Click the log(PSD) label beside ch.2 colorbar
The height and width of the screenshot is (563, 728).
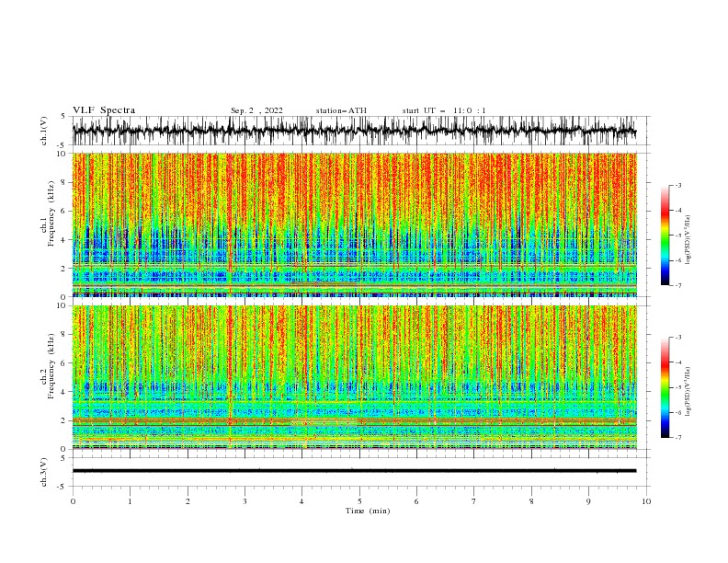(x=688, y=392)
